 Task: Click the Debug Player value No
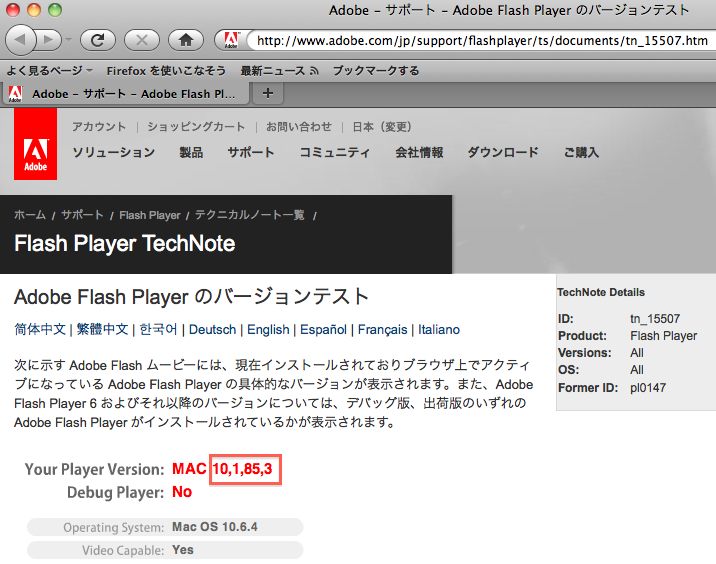tap(182, 492)
